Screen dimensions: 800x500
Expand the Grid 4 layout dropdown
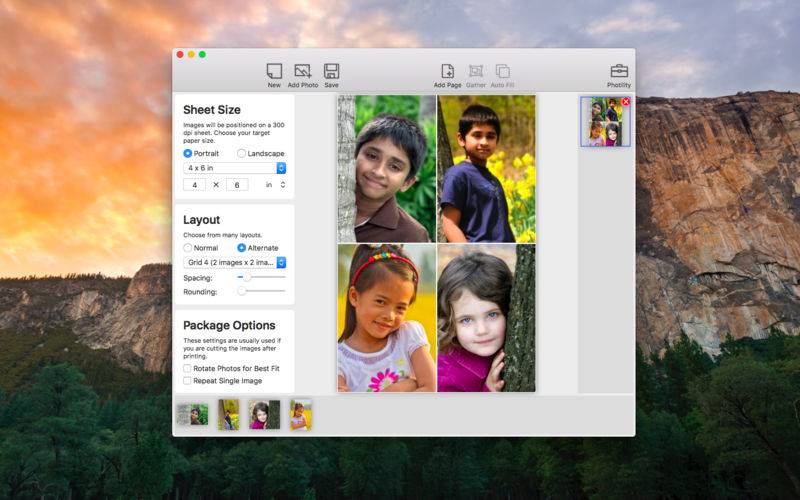235,262
